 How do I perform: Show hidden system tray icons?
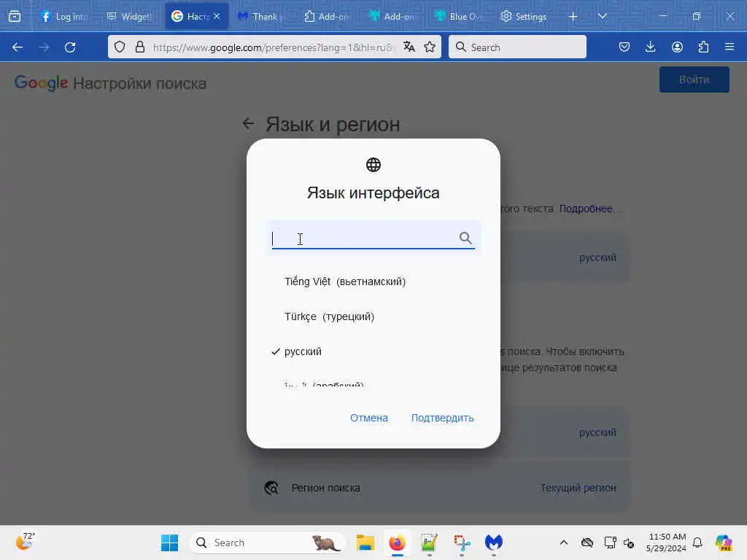(564, 542)
